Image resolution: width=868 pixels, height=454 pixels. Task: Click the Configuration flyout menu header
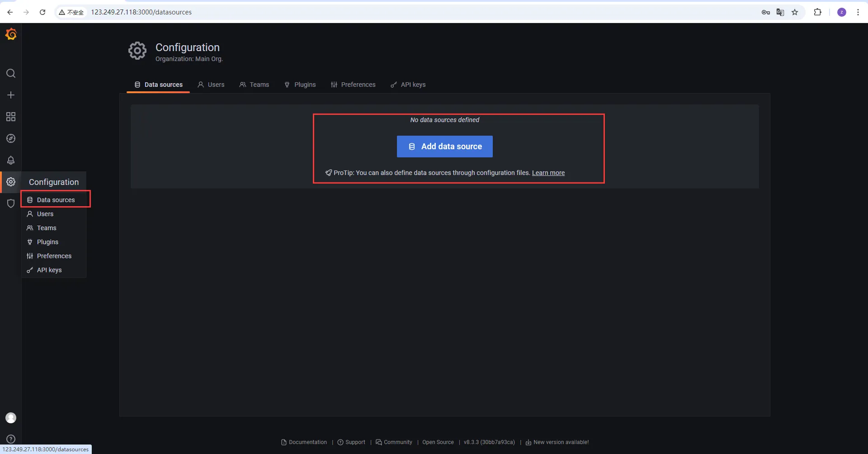pos(54,182)
